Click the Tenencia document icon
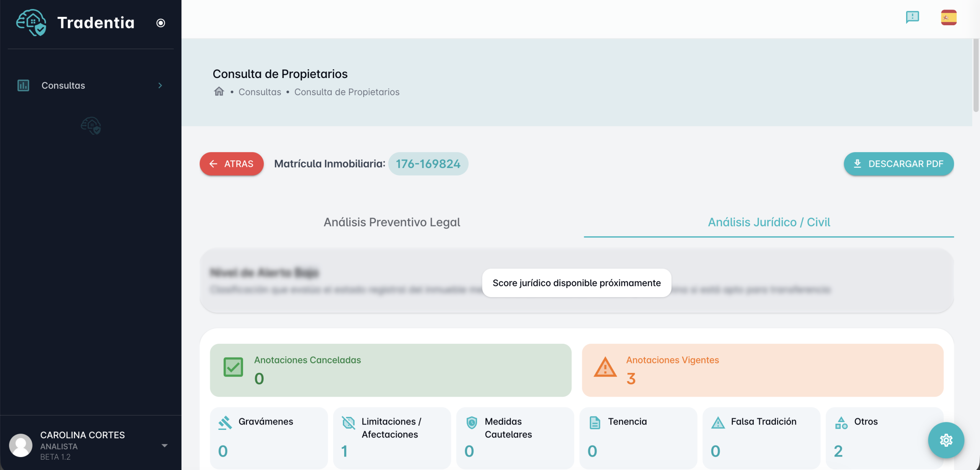980x470 pixels. [x=595, y=423]
